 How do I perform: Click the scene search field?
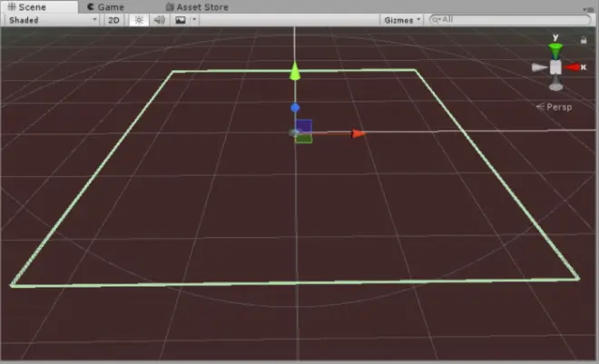point(510,19)
